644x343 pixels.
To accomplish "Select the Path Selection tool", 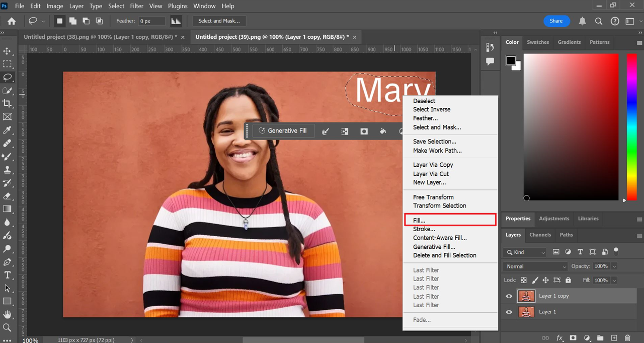I will [7, 288].
